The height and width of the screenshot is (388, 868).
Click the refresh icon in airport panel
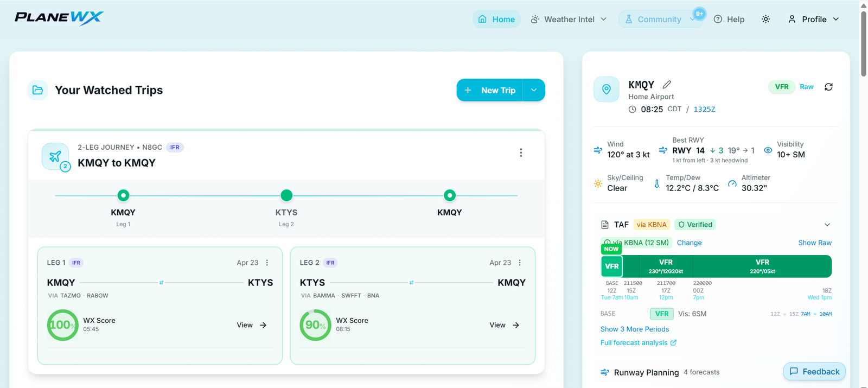pyautogui.click(x=828, y=87)
